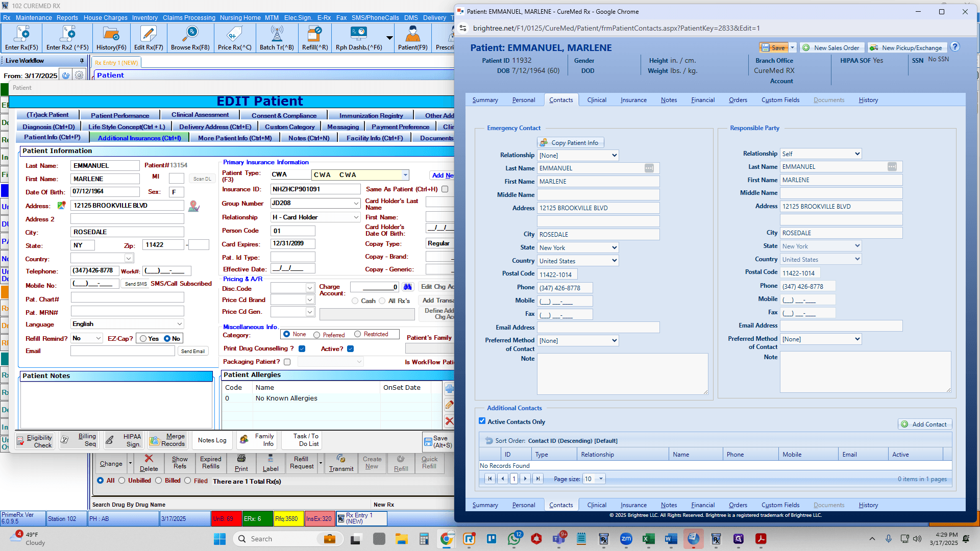Click the Merge Records button
The height and width of the screenshot is (551, 980).
click(x=167, y=440)
